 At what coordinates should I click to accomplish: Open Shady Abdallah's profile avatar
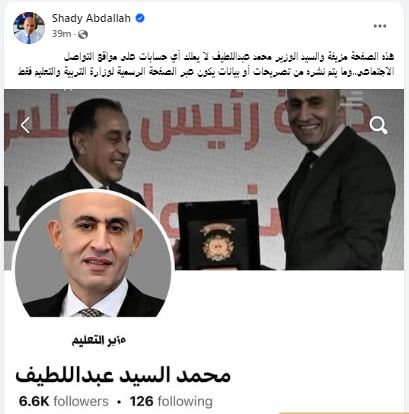click(29, 28)
